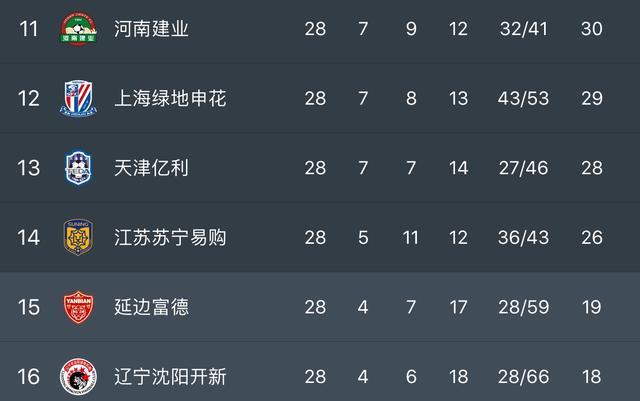Click the 19 points value
This screenshot has width=640, height=401.
[591, 307]
